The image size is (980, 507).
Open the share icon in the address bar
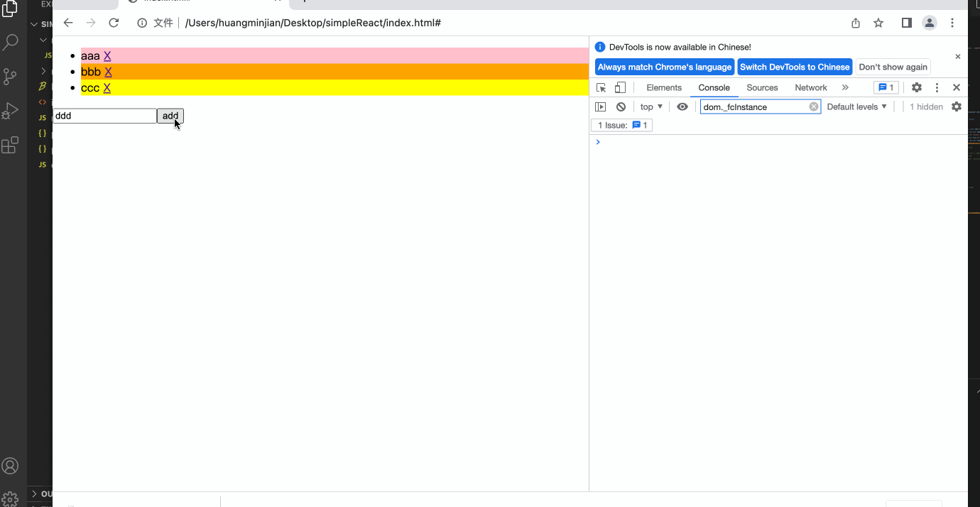856,23
